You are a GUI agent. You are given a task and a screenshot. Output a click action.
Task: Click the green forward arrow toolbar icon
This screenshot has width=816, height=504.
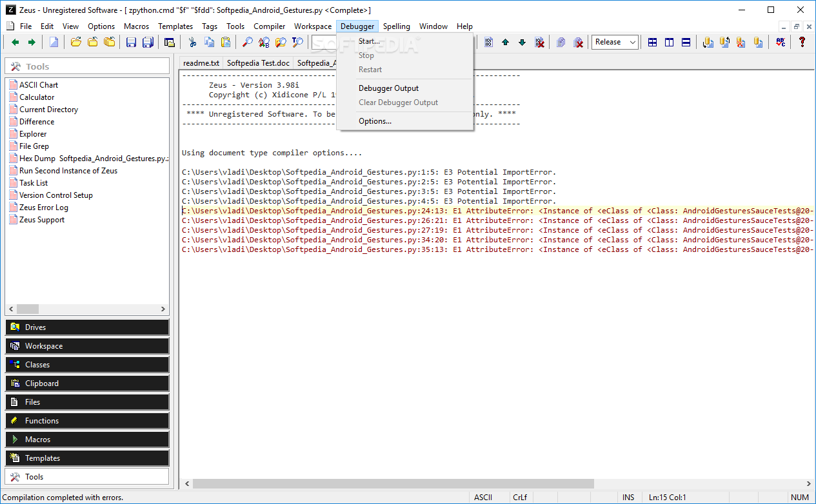click(x=31, y=42)
